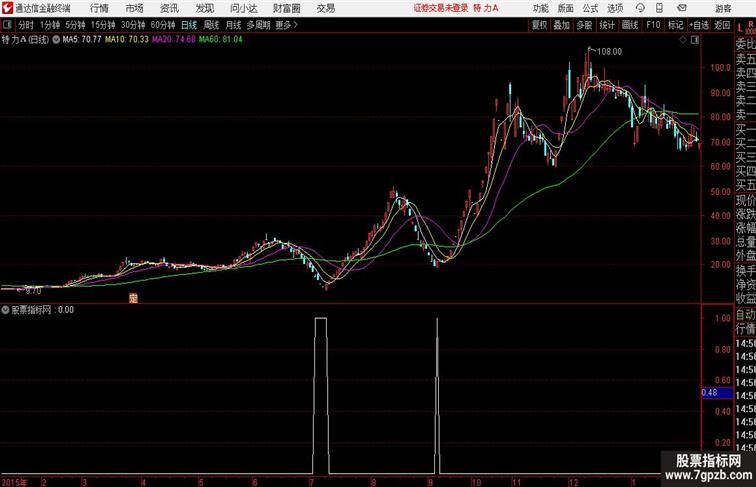The image size is (756, 487).
Task: Open the 市场 menu
Action: coord(135,8)
